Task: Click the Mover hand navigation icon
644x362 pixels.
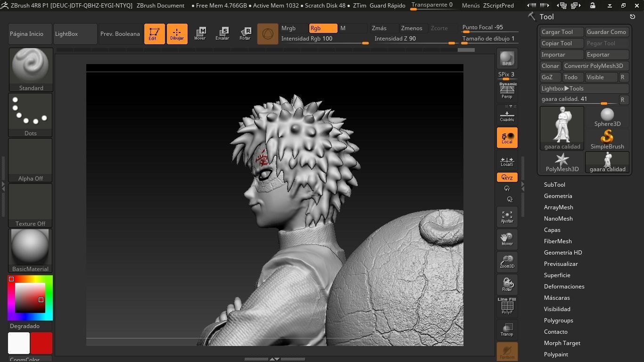Action: (507, 239)
